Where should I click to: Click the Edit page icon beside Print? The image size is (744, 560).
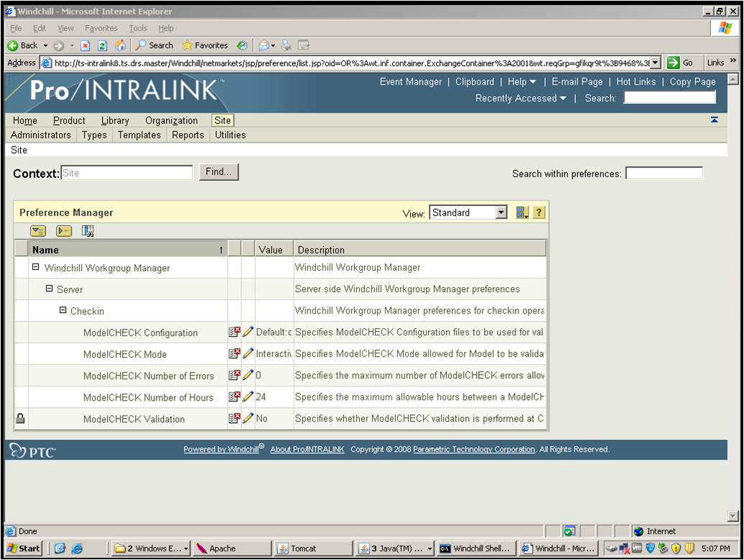pyautogui.click(x=304, y=45)
